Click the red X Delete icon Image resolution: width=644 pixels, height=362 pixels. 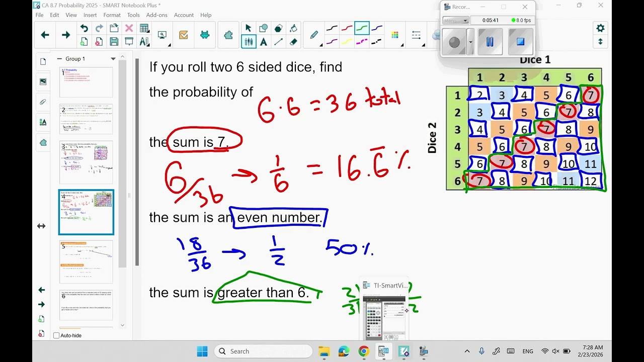(x=129, y=28)
